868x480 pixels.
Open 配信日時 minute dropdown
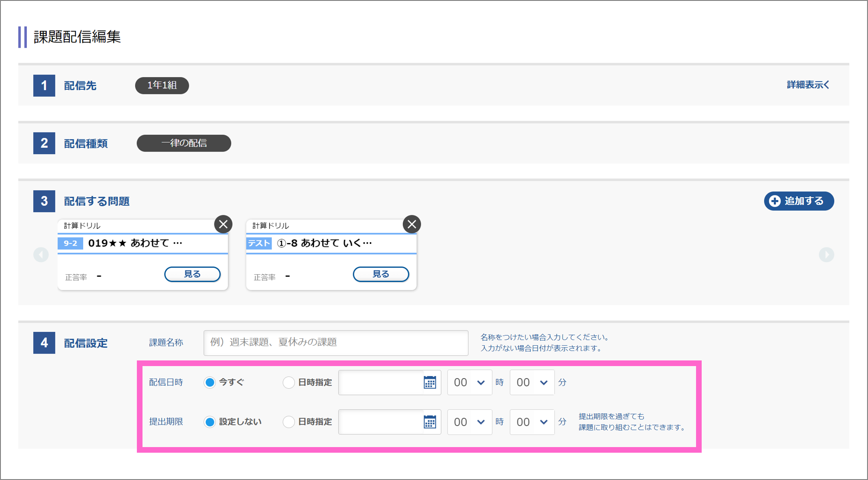pyautogui.click(x=532, y=383)
